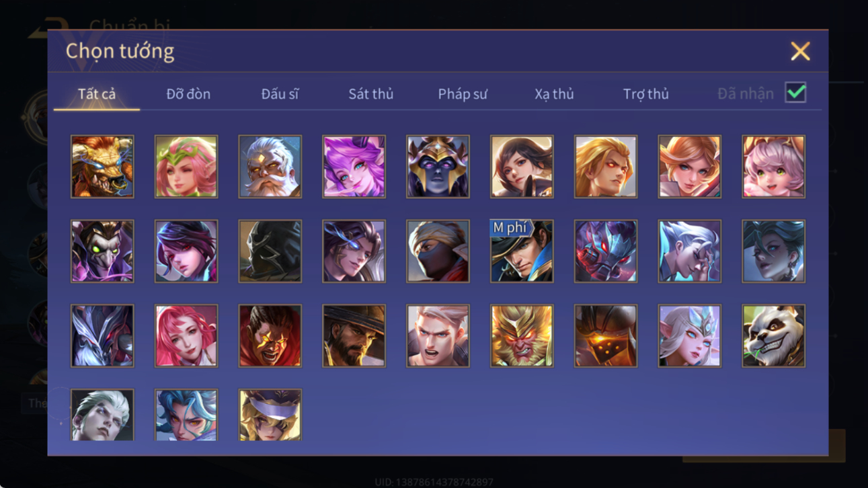
Task: Select the hero tagged 'M phí'
Action: tap(522, 251)
